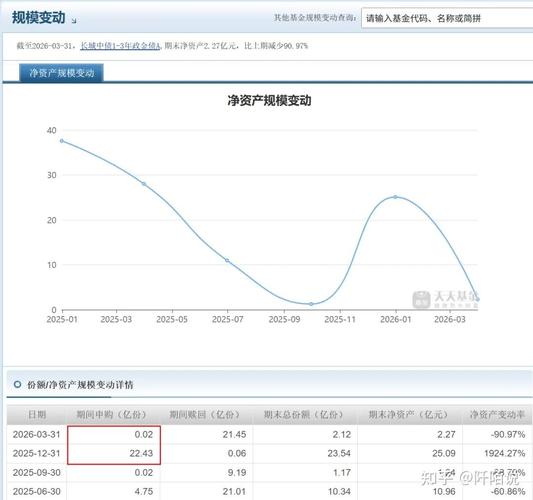This screenshot has height=500, width=533.
Task: Click the 4.75 subscription value
Action: point(144,492)
